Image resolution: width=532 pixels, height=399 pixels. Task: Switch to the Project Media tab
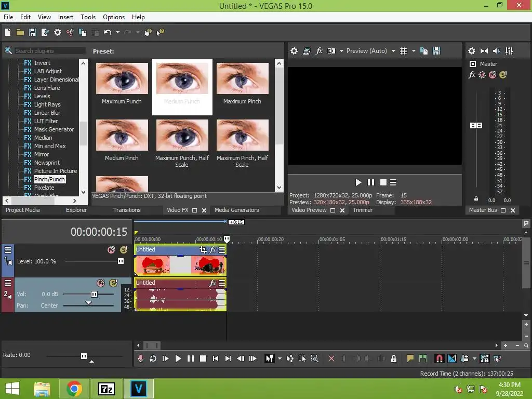[x=23, y=210]
